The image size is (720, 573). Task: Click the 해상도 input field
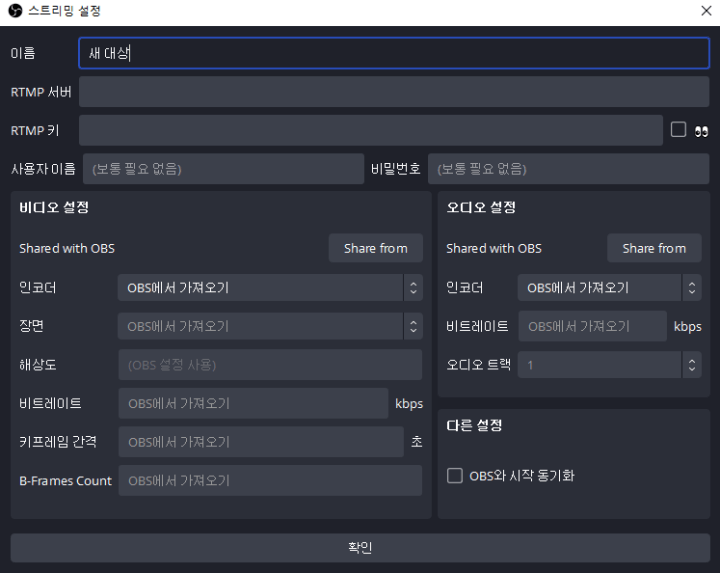270,365
